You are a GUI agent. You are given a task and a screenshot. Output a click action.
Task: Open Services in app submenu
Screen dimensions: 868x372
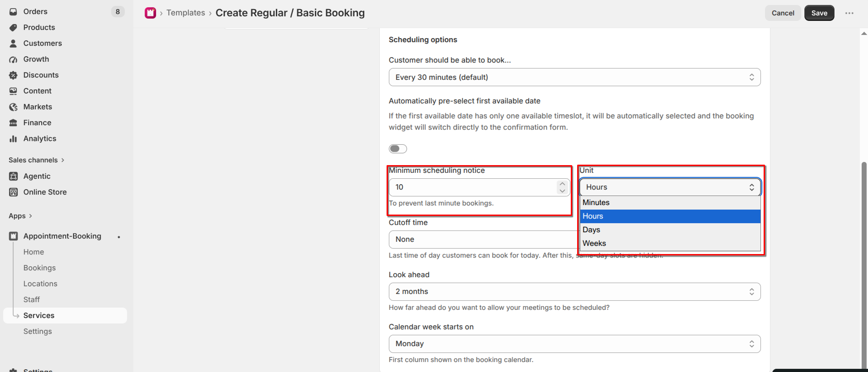[x=65, y=315]
